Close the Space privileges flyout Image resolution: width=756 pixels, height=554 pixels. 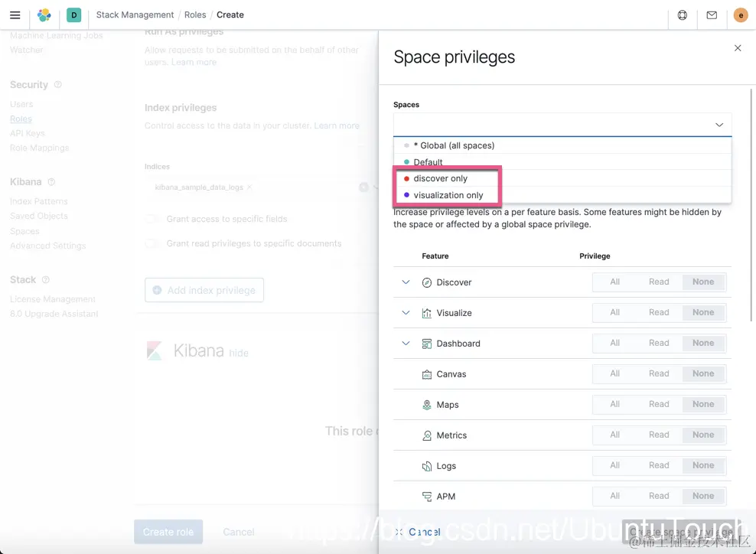tap(738, 47)
